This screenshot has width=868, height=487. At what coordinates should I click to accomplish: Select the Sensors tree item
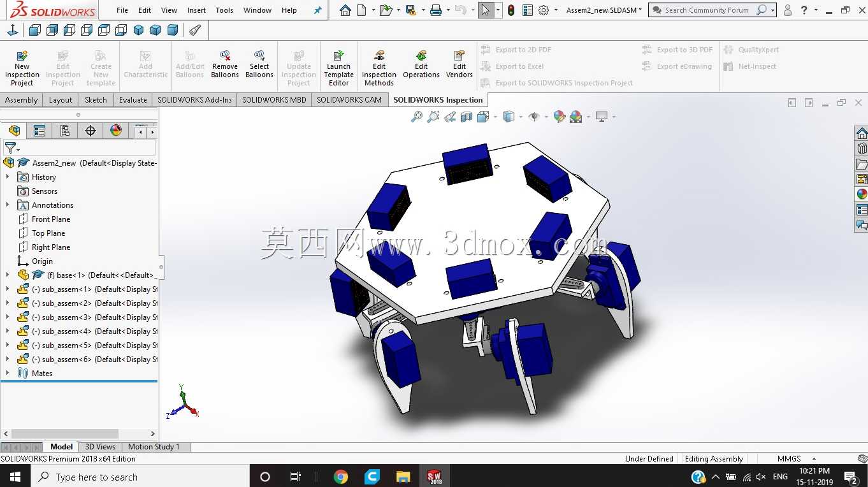coord(44,191)
